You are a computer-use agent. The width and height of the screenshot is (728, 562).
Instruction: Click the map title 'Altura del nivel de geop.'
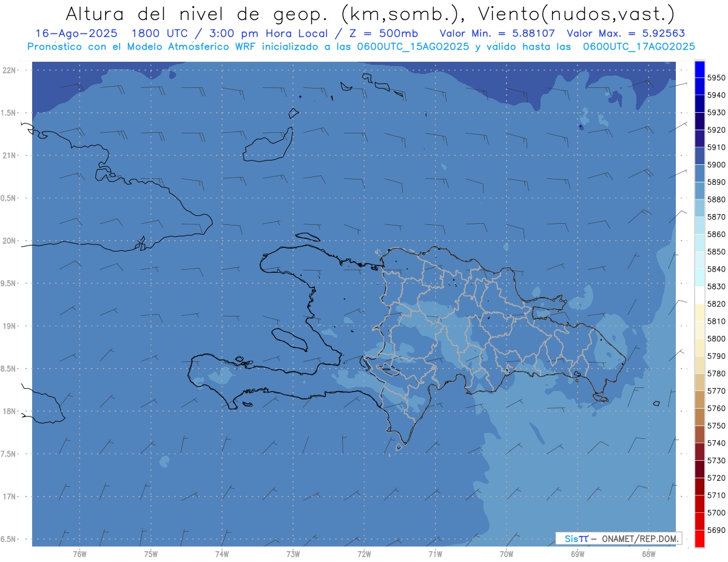(x=197, y=13)
